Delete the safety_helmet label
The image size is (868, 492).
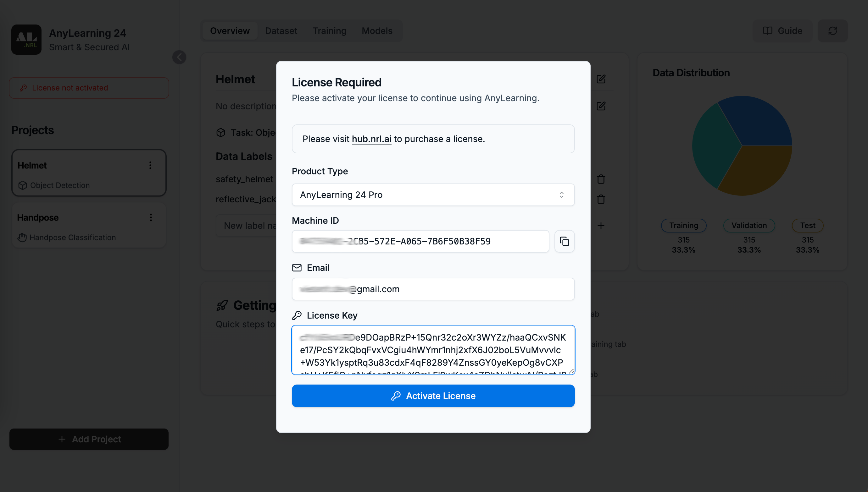pyautogui.click(x=601, y=179)
